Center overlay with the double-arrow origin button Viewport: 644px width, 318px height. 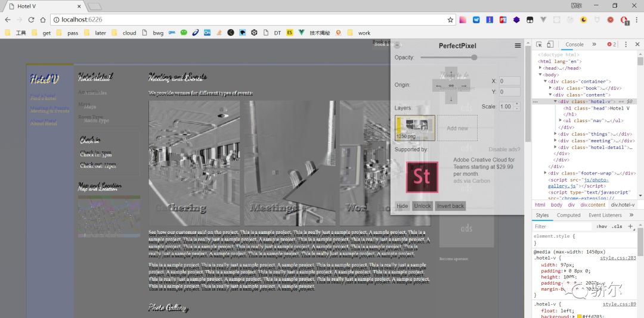click(x=451, y=85)
